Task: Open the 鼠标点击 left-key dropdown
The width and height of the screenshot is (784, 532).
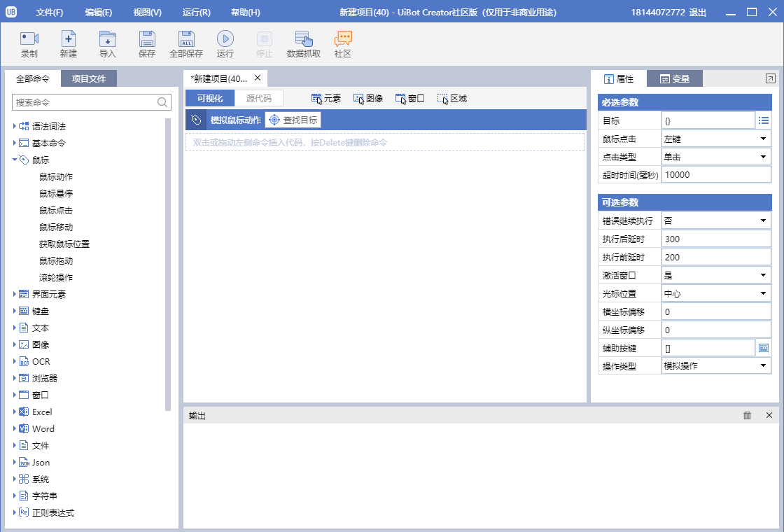Action: tap(716, 139)
